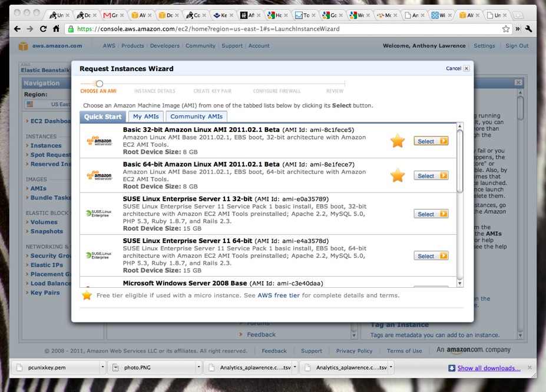
Task: Open the Community AMIs tab
Action: [196, 117]
